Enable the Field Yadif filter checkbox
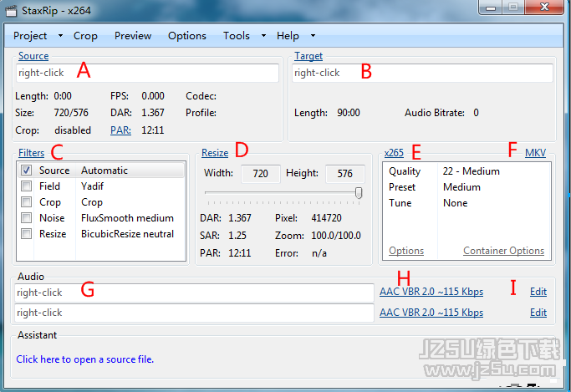Viewport: 571px width, 392px height. pyautogui.click(x=26, y=186)
